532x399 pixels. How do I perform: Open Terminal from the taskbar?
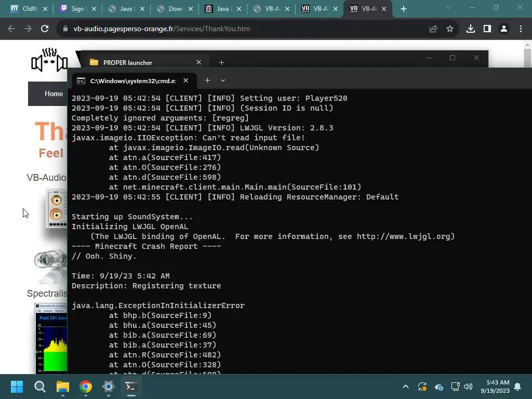(x=131, y=387)
